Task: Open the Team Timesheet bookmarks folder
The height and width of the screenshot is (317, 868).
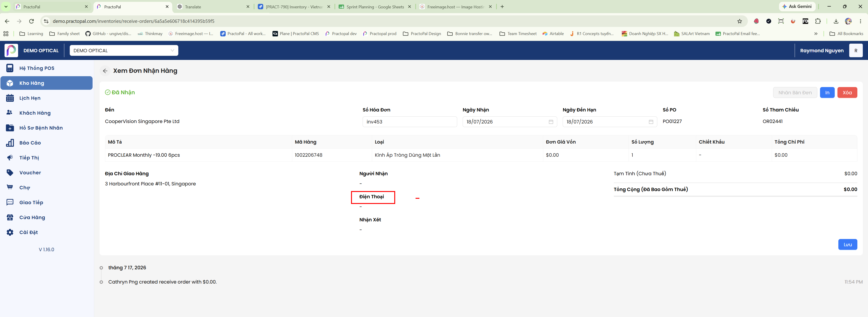Action: tap(518, 34)
